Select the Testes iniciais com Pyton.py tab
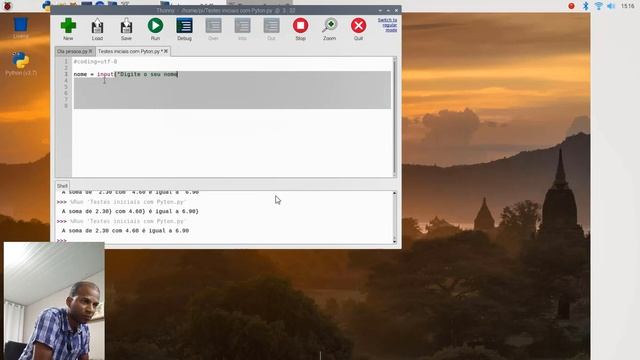 tap(130, 51)
